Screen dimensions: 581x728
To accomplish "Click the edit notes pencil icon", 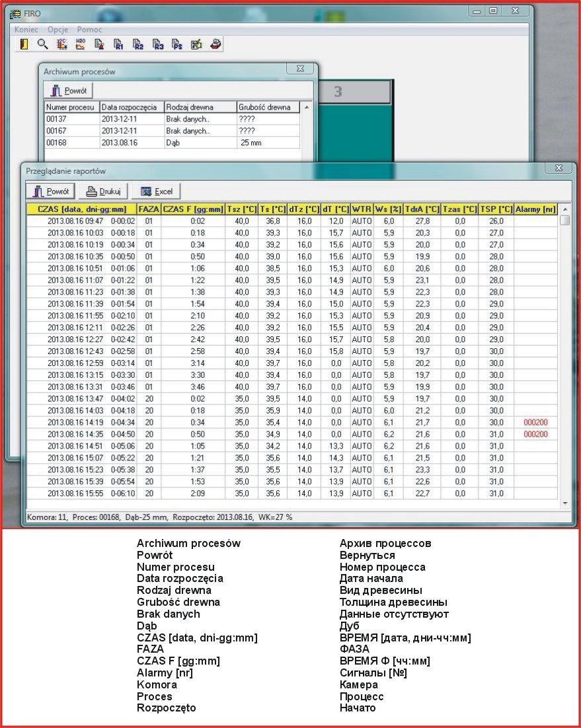I will click(x=196, y=44).
